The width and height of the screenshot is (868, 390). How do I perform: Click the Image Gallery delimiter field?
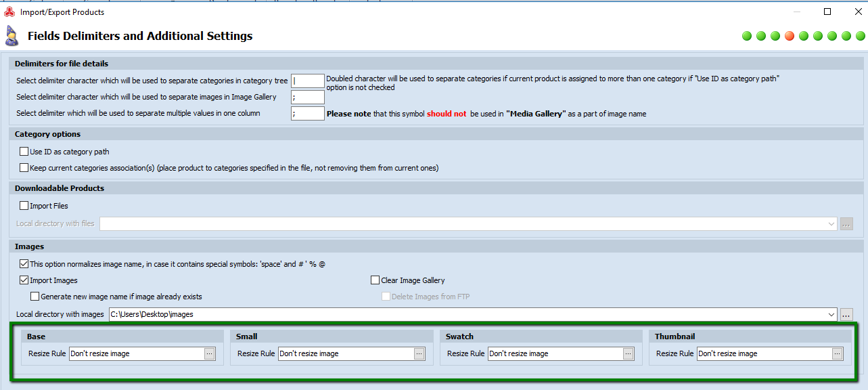(x=308, y=97)
